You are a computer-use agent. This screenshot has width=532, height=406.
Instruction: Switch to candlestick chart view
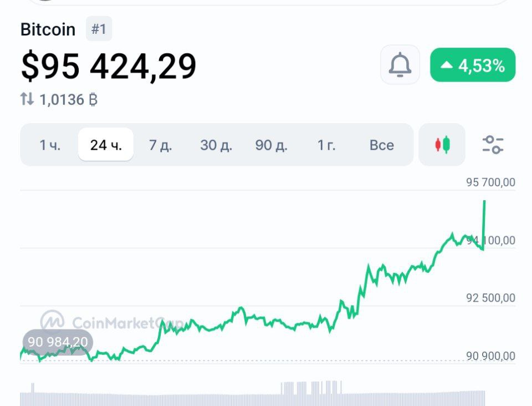[442, 145]
